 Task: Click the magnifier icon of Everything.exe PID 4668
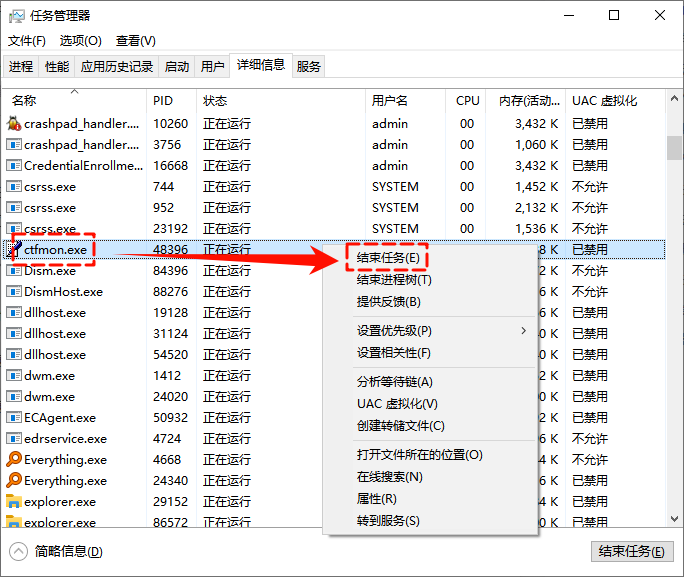[x=14, y=459]
